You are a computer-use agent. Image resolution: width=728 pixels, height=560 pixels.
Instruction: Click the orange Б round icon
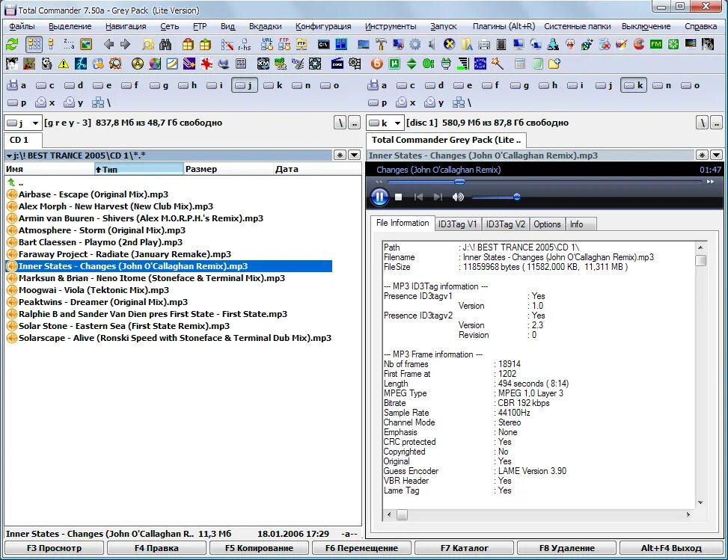pyautogui.click(x=377, y=64)
